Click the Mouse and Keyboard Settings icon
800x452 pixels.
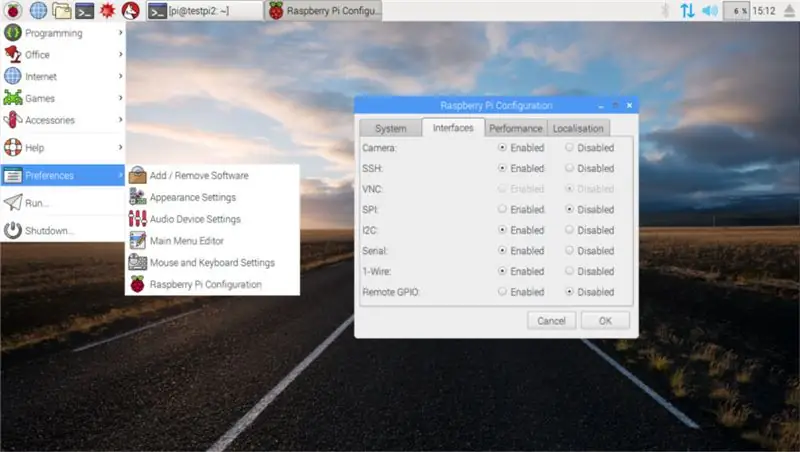point(137,262)
